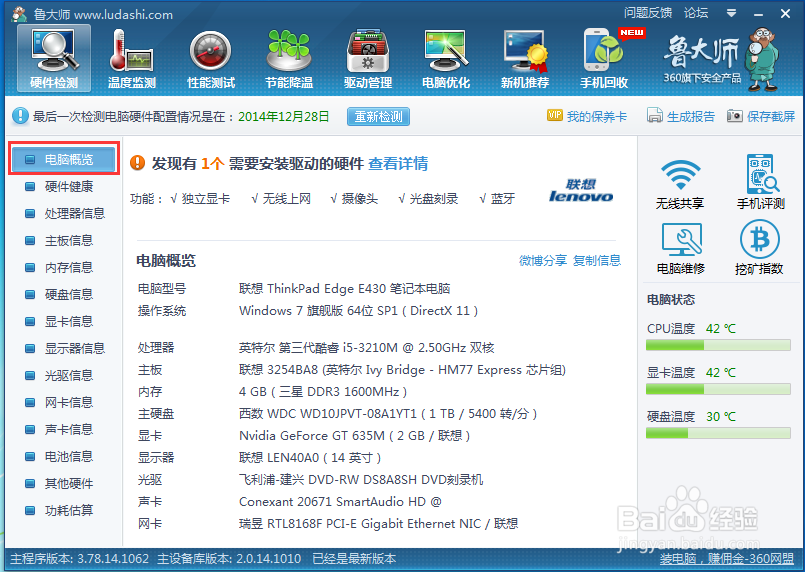Open the 问题反馈 feedback link
Viewport: 805px width, 572px height.
[x=648, y=13]
